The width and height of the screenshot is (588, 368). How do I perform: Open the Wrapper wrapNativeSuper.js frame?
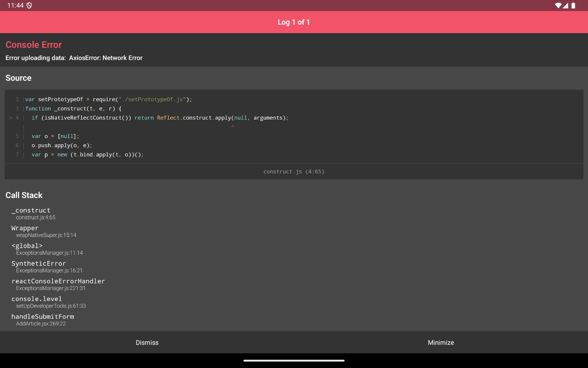pyautogui.click(x=44, y=231)
